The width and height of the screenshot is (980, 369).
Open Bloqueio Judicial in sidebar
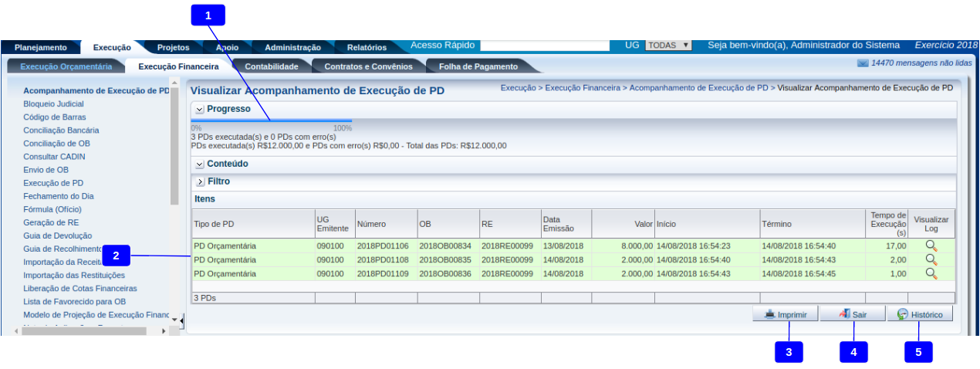[53, 104]
